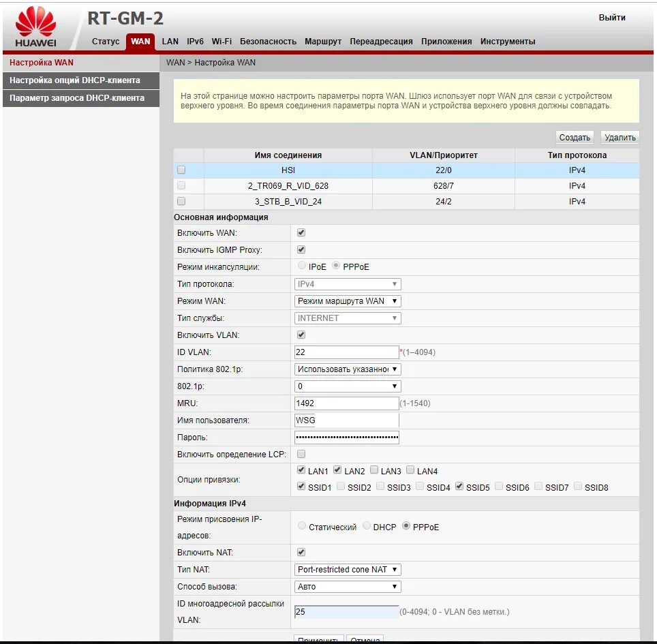Open the Маршрут tab
Screen dimensions: 657x644
tap(323, 42)
